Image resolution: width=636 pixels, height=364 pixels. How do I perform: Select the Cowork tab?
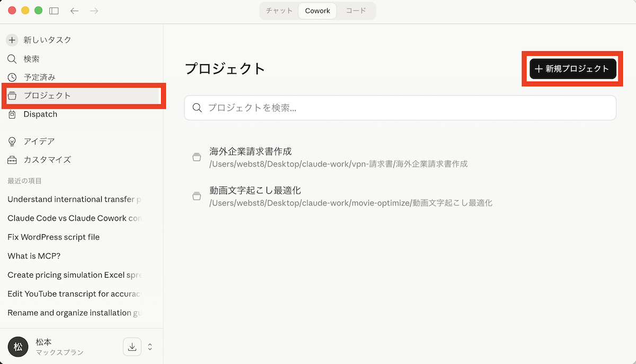[x=317, y=11]
